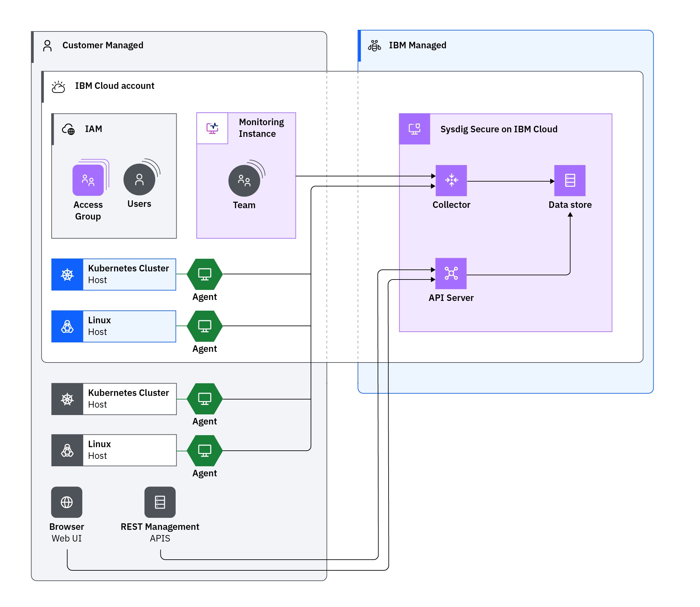Image resolution: width=700 pixels, height=607 pixels.
Task: Click the gray Kubernetes Cluster helm icon
Action: 67,399
